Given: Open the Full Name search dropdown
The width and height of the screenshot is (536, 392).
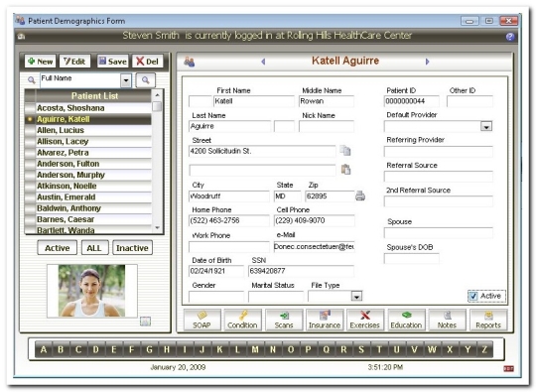Looking at the screenshot, I should pos(126,80).
